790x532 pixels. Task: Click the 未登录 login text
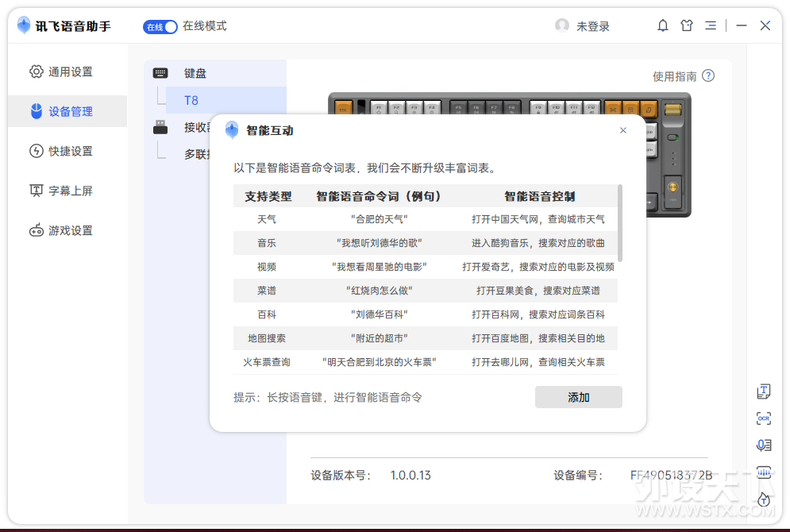coord(593,26)
